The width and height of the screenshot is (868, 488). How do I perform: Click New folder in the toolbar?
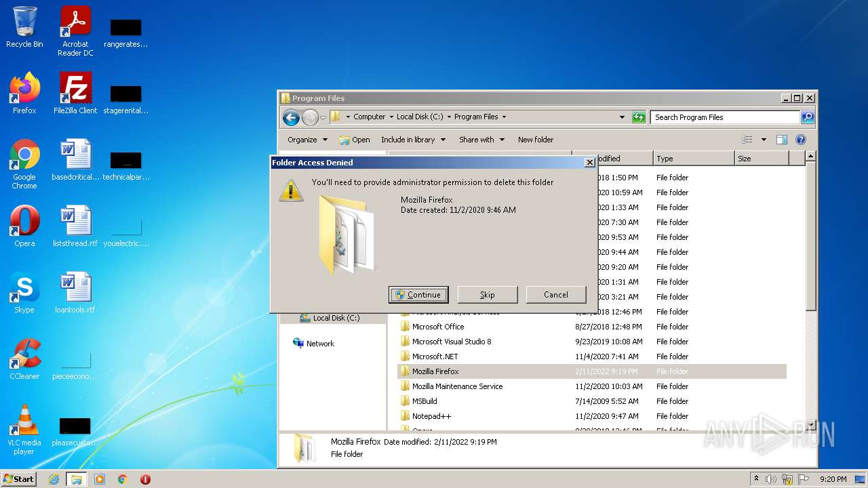click(x=536, y=140)
